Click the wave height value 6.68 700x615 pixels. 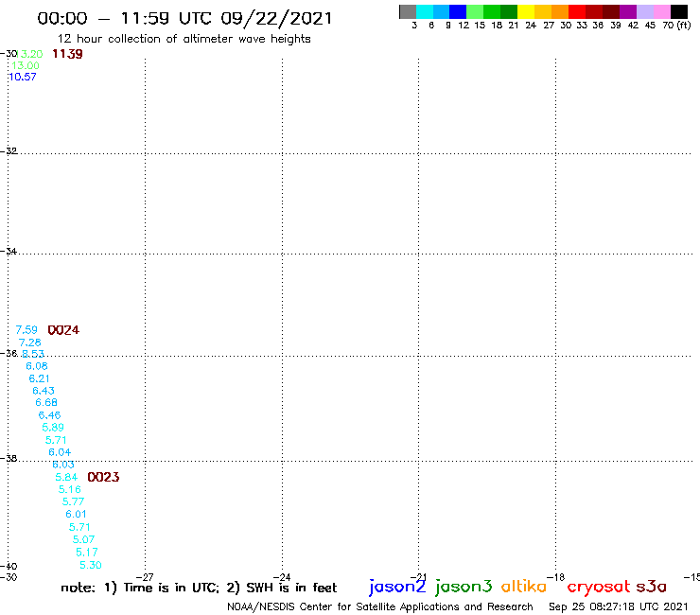point(46,402)
